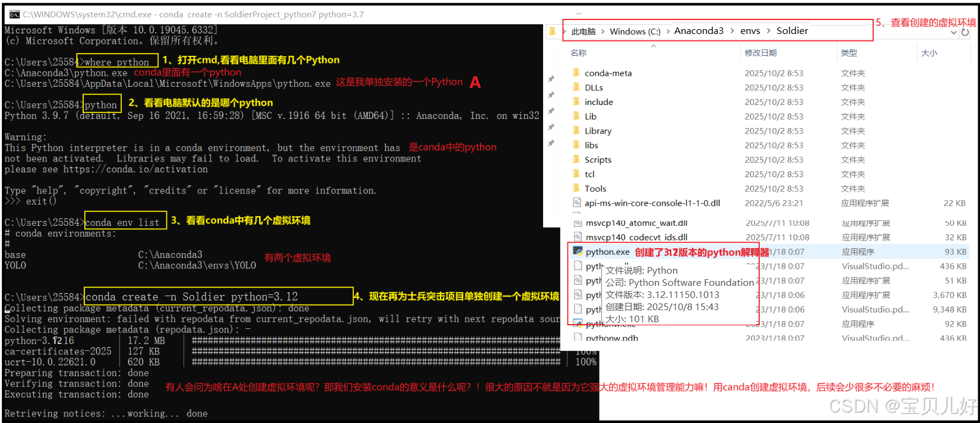The width and height of the screenshot is (980, 423).
Task: Go to 此电脑 in the breadcrumb
Action: [583, 32]
